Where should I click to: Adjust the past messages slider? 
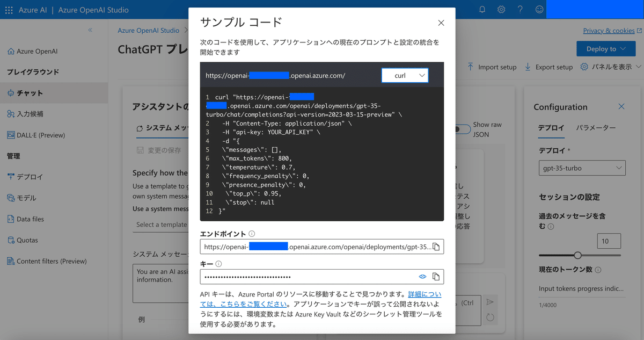point(579,256)
